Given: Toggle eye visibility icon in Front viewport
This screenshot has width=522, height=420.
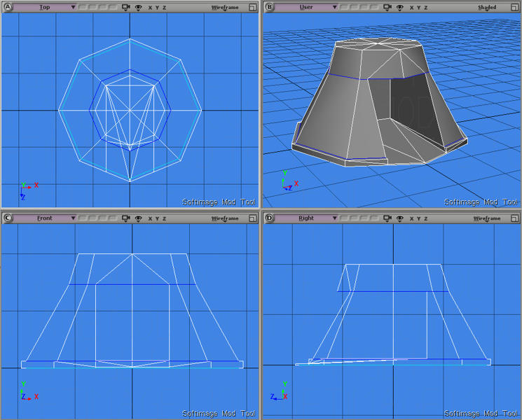Looking at the screenshot, I should click(x=139, y=218).
